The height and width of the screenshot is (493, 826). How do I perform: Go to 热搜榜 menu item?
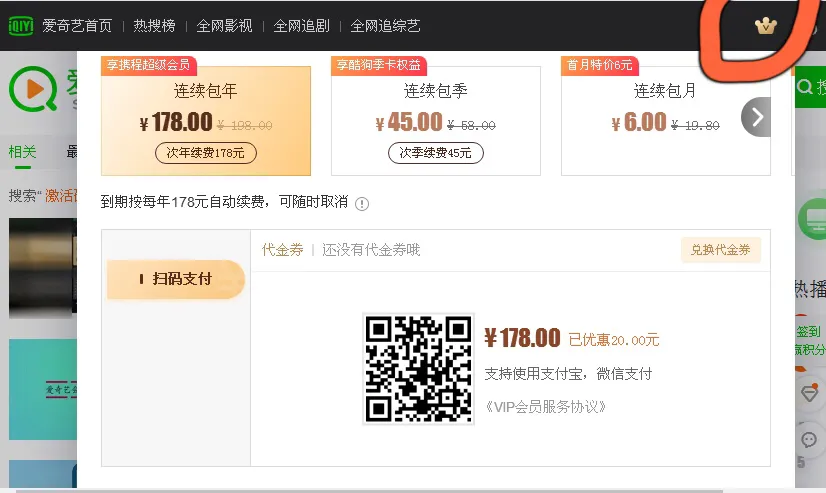tap(154, 26)
